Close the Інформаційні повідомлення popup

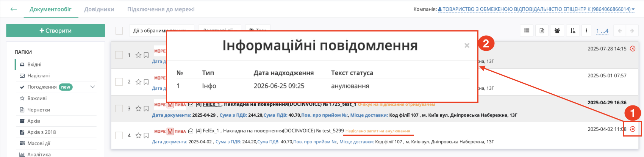[x=467, y=46]
